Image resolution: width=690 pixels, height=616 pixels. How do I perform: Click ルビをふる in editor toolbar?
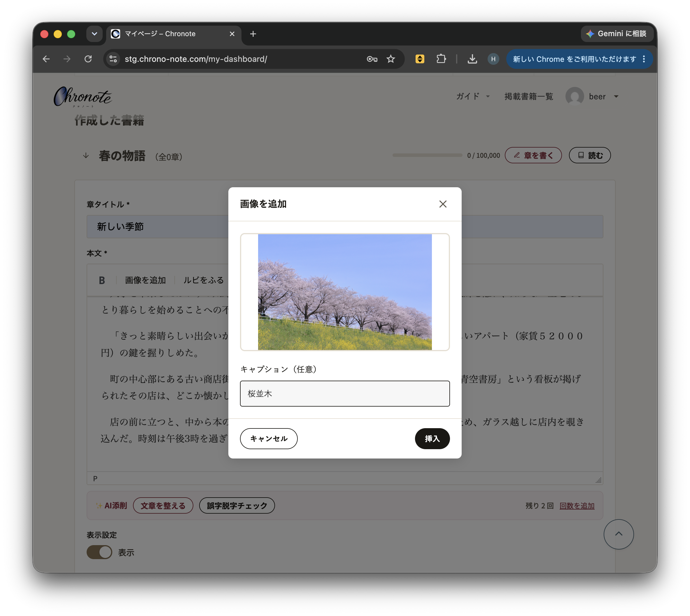coord(203,280)
